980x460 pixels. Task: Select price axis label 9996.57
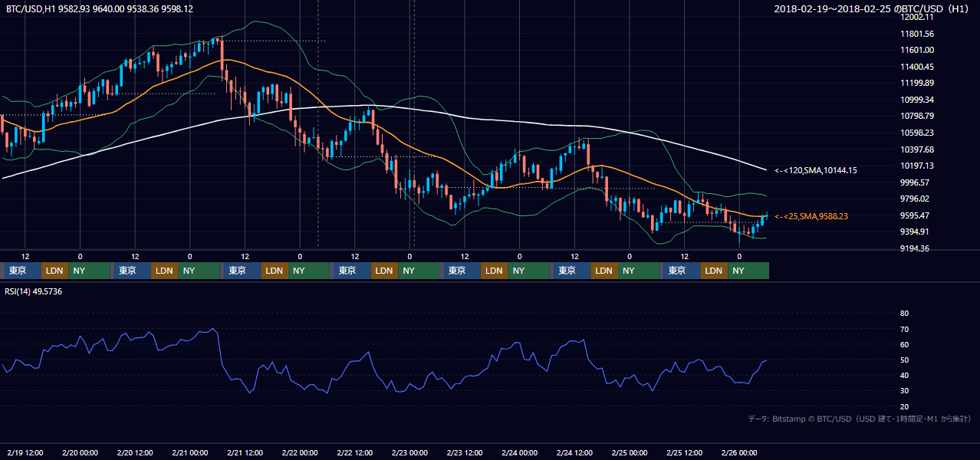pos(916,182)
